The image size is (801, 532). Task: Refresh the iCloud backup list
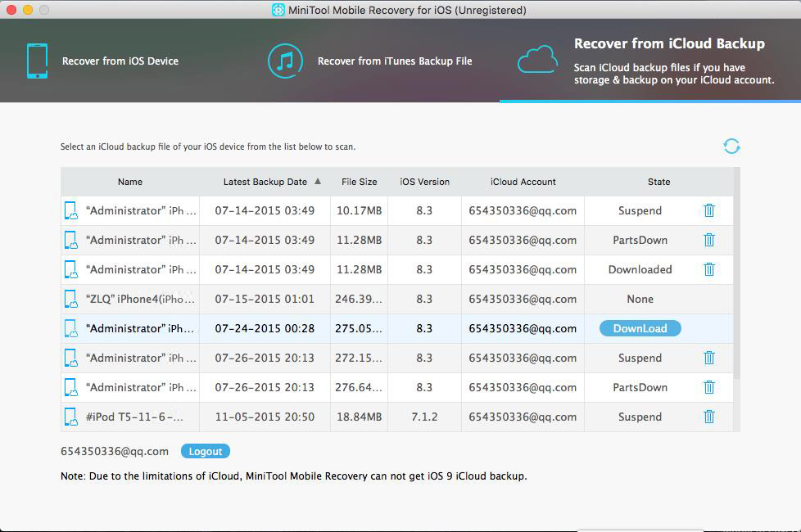731,147
